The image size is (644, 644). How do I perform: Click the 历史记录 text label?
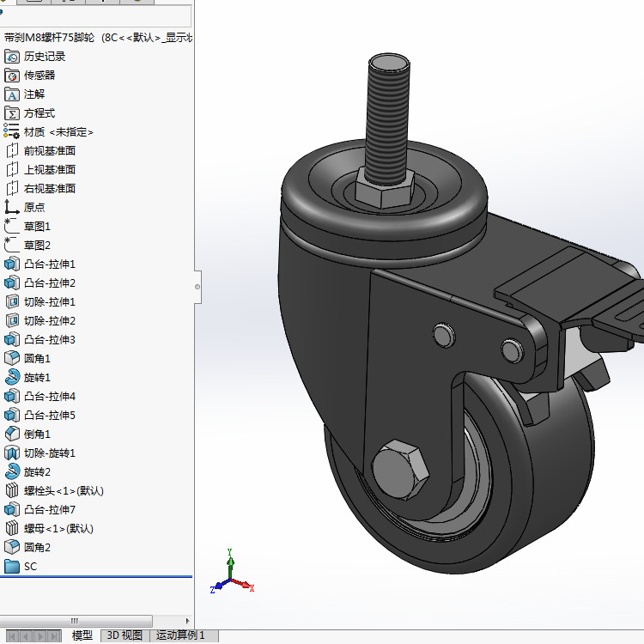45,57
